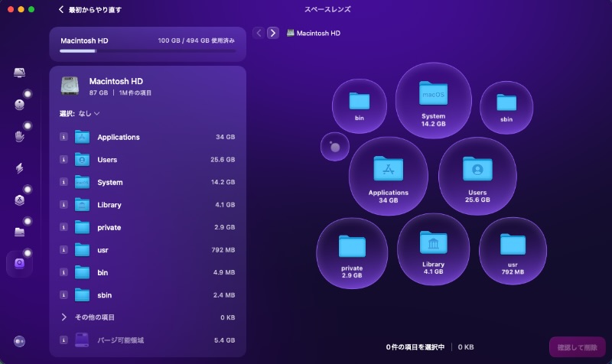Screen dimensions: 612x364
Task: Select the bin bubble
Action: (359, 106)
